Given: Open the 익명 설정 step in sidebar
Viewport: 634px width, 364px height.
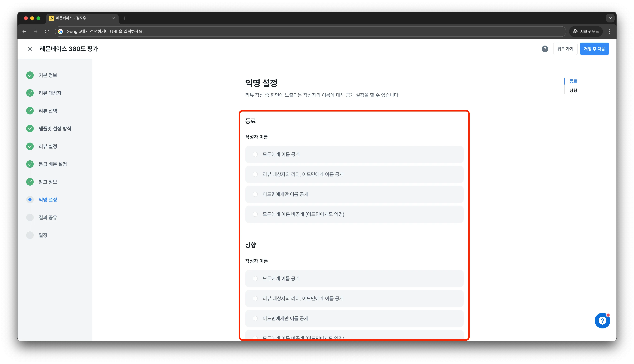Looking at the screenshot, I should pos(48,199).
